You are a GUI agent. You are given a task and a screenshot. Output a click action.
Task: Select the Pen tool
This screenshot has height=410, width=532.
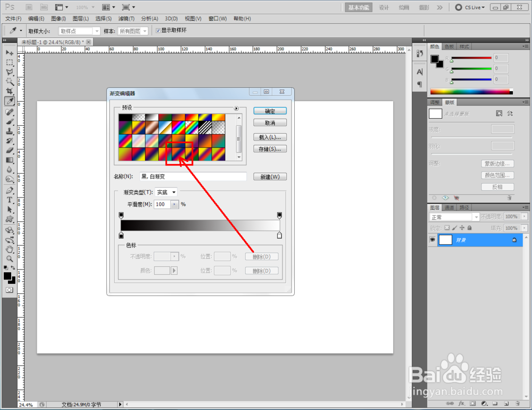(10, 190)
